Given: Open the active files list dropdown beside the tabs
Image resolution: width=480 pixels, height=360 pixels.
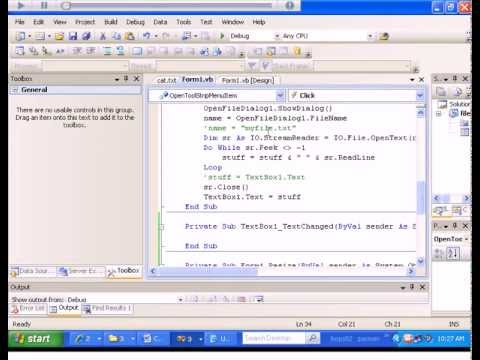Looking at the screenshot, I should pyautogui.click(x=412, y=80).
